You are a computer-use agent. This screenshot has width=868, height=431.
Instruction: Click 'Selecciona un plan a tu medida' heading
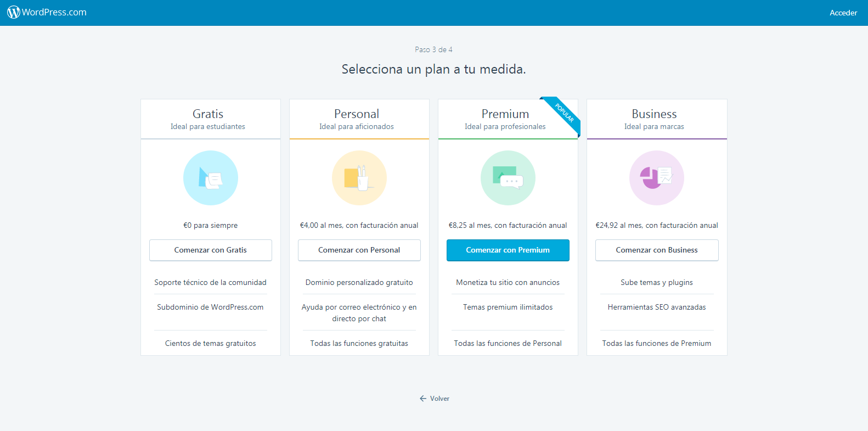433,69
